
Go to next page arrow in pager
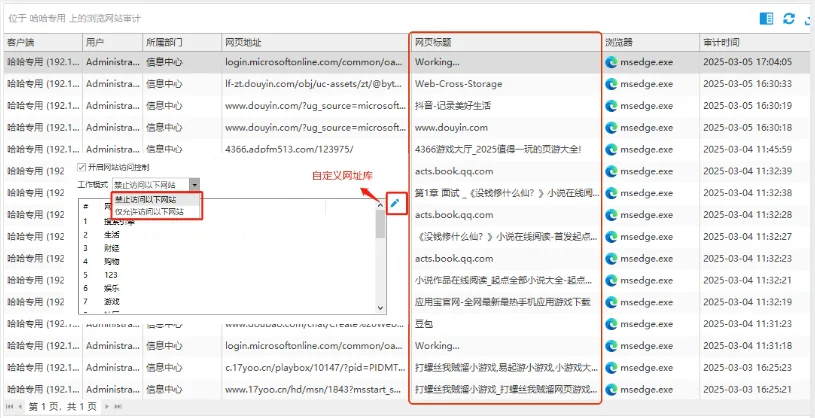click(x=108, y=406)
